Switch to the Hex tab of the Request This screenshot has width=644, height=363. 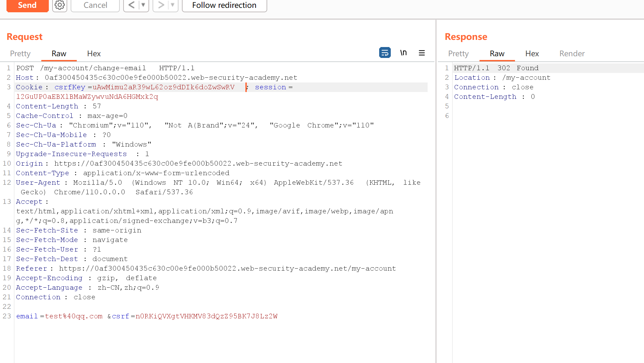[x=94, y=54]
